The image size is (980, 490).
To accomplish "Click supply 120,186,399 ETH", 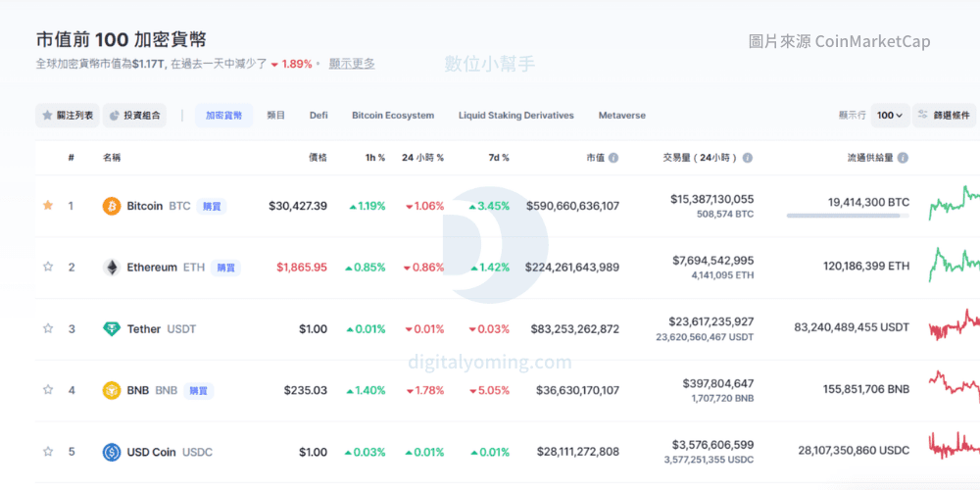I will click(866, 267).
